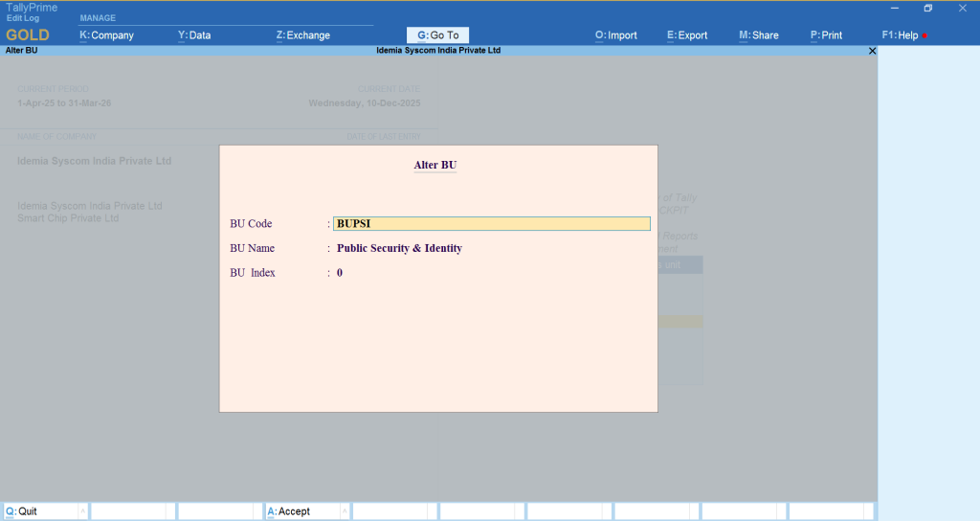Viewport: 980px width, 521px height.
Task: Open the Data menu
Action: (194, 35)
